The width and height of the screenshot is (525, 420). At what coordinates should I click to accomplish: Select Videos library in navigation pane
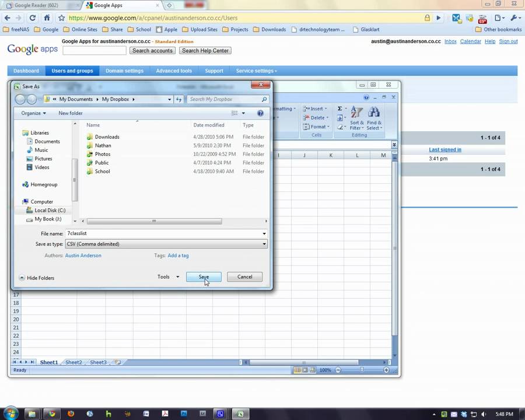coord(42,167)
